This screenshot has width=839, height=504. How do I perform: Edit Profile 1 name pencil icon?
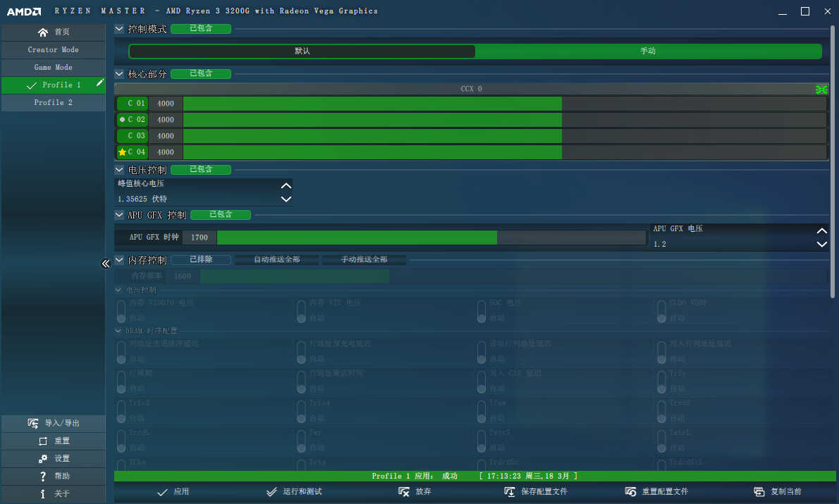click(99, 83)
